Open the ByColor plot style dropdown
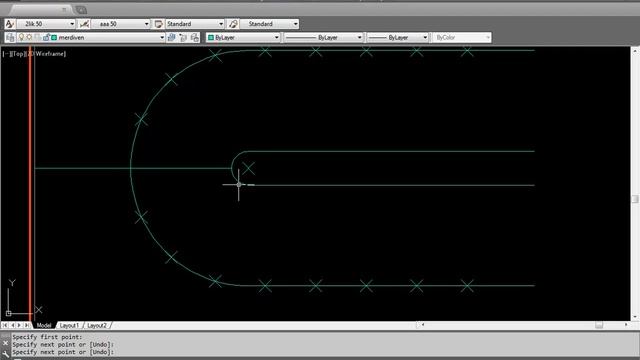Screen dimensions: 640x360 click(x=462, y=38)
